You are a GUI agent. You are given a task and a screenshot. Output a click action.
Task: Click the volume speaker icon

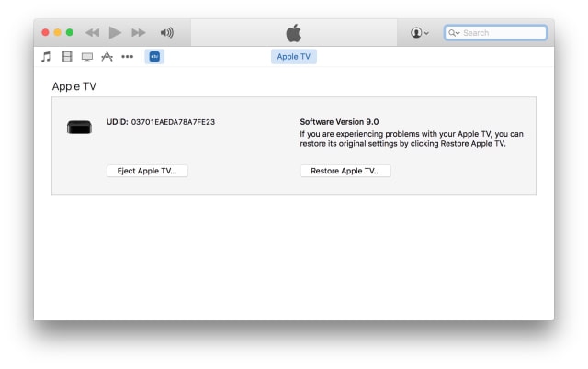tap(166, 33)
